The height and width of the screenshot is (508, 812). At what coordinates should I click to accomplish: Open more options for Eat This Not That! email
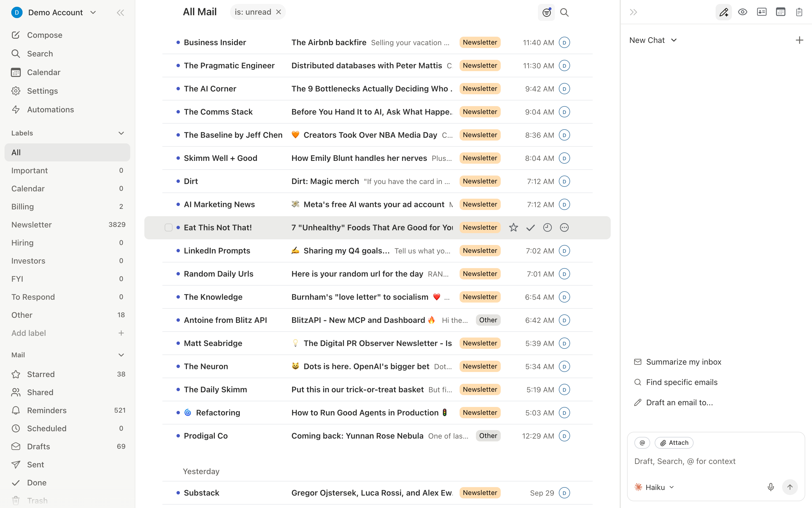[x=564, y=227]
